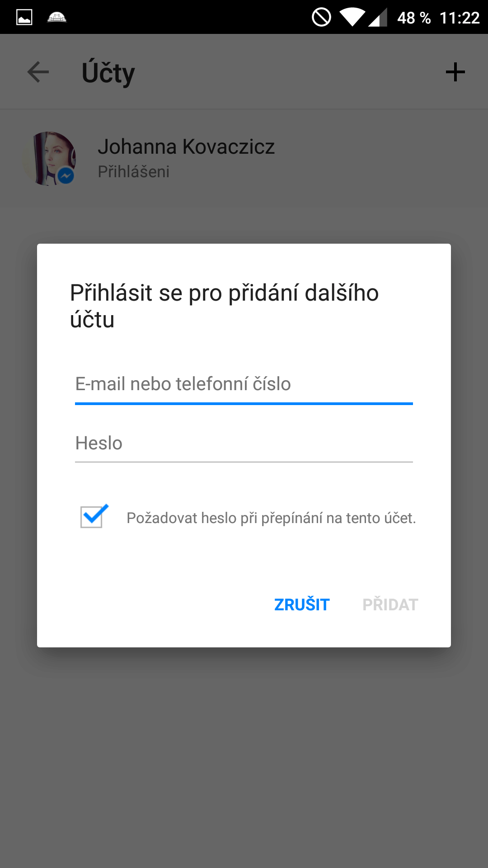Image resolution: width=488 pixels, height=868 pixels.
Task: Tap the Přihlášeni status text
Action: click(x=134, y=172)
